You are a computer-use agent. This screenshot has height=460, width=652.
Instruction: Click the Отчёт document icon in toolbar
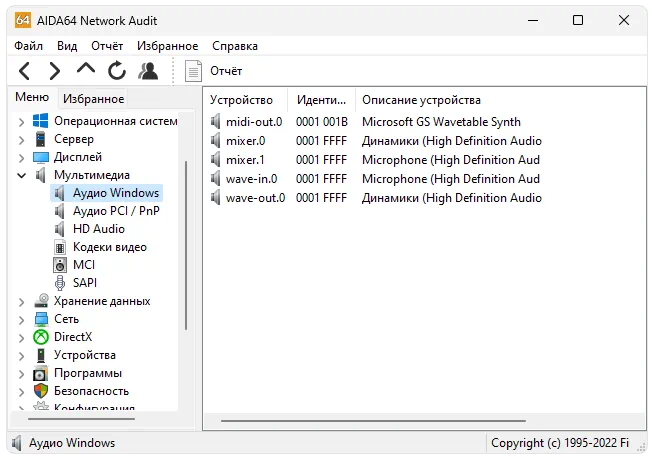(x=193, y=71)
